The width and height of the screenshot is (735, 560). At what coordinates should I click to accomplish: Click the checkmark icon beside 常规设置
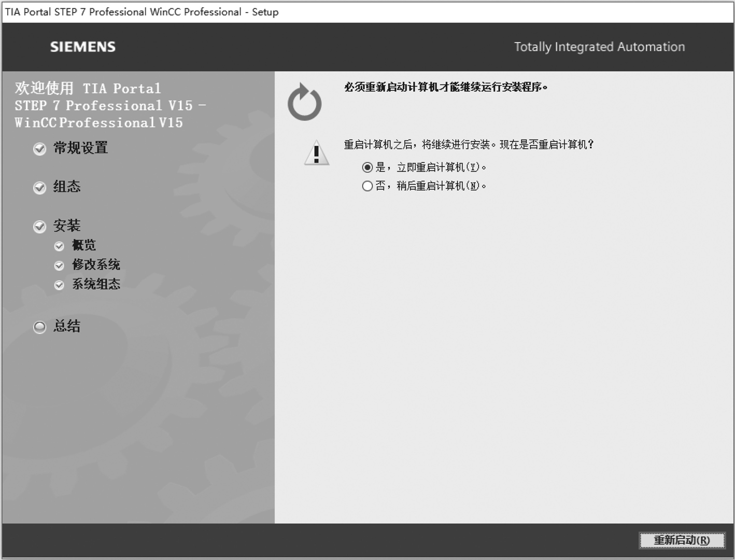pos(40,149)
